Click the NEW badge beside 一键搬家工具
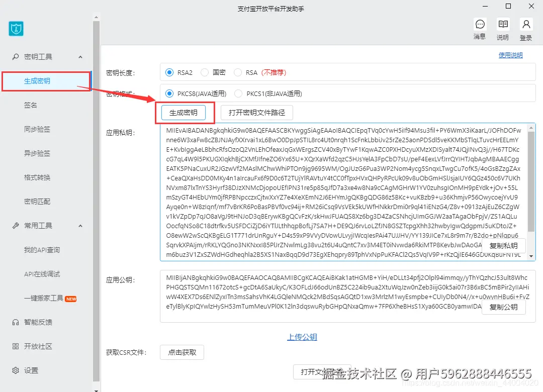This screenshot has height=392, width=543. click(x=71, y=299)
